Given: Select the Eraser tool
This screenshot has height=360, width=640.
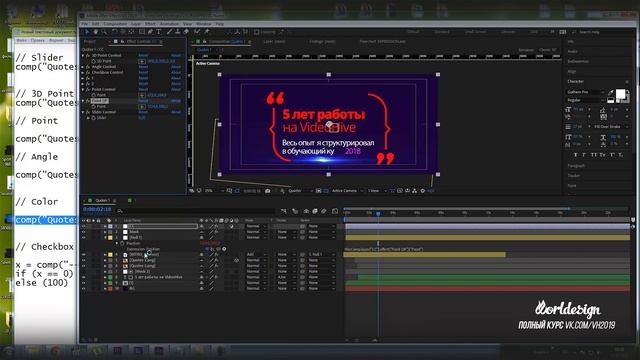Looking at the screenshot, I should pos(186,32).
